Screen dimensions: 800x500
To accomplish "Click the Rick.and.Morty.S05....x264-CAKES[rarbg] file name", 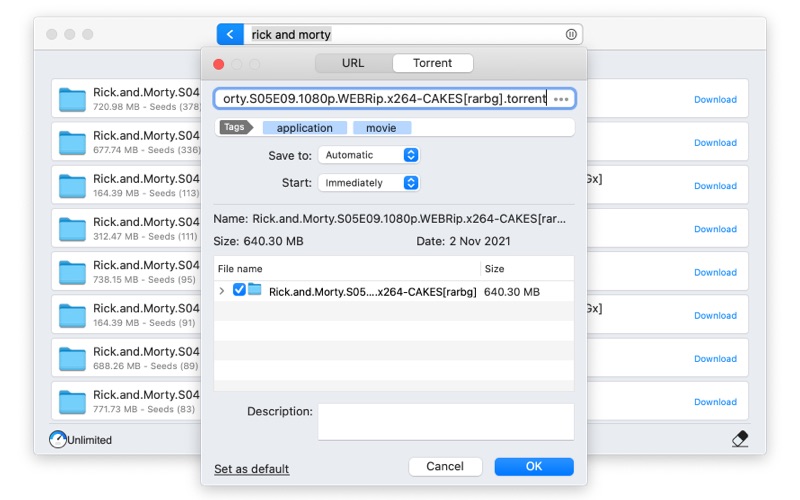I will [372, 292].
